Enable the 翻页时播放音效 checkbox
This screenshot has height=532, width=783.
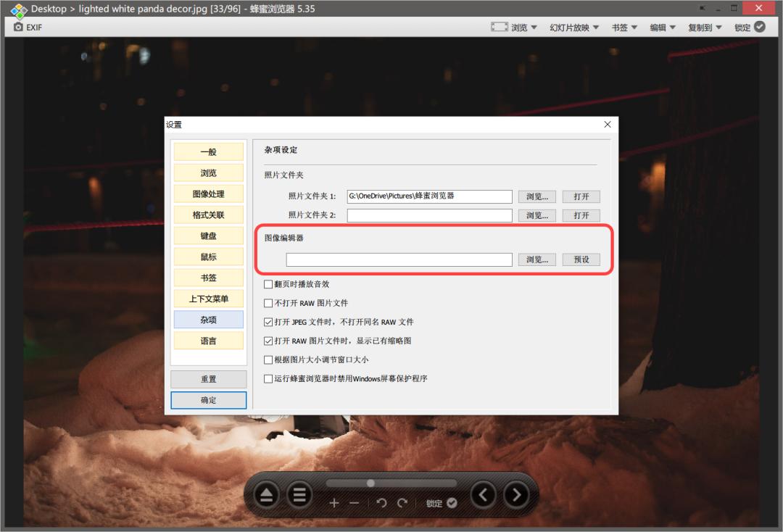267,284
